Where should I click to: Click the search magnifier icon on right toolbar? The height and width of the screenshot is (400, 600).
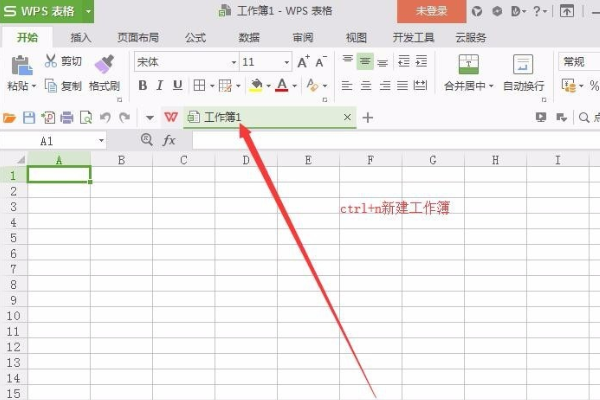pos(584,118)
